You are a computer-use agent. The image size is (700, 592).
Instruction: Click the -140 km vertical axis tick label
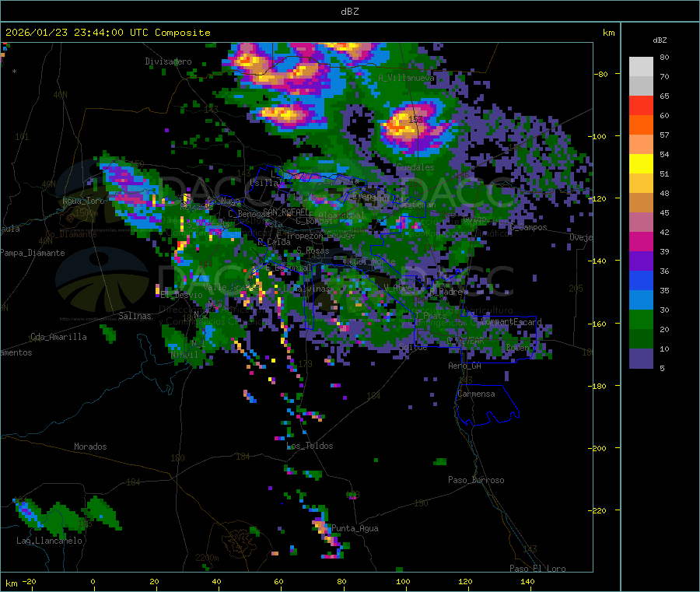pos(597,261)
